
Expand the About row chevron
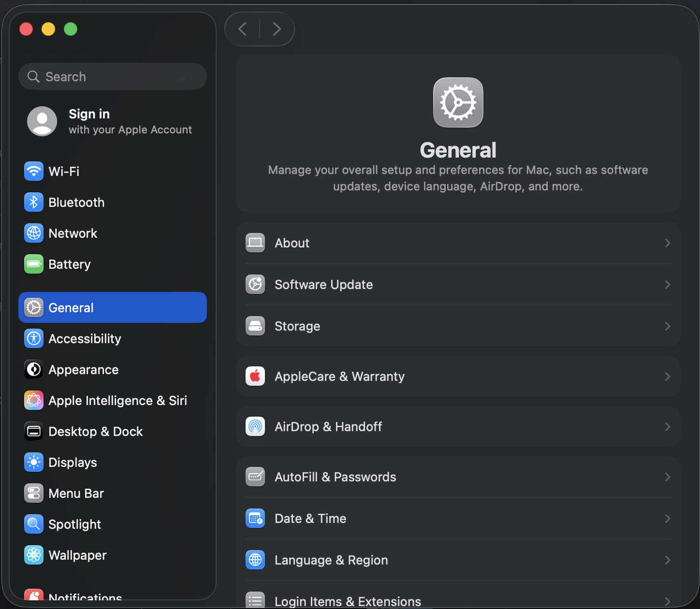click(667, 243)
